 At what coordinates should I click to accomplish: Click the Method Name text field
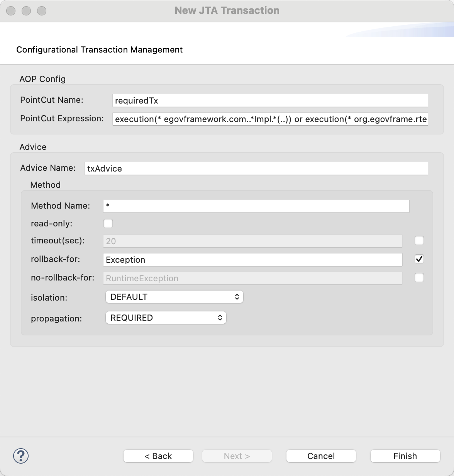pos(256,206)
